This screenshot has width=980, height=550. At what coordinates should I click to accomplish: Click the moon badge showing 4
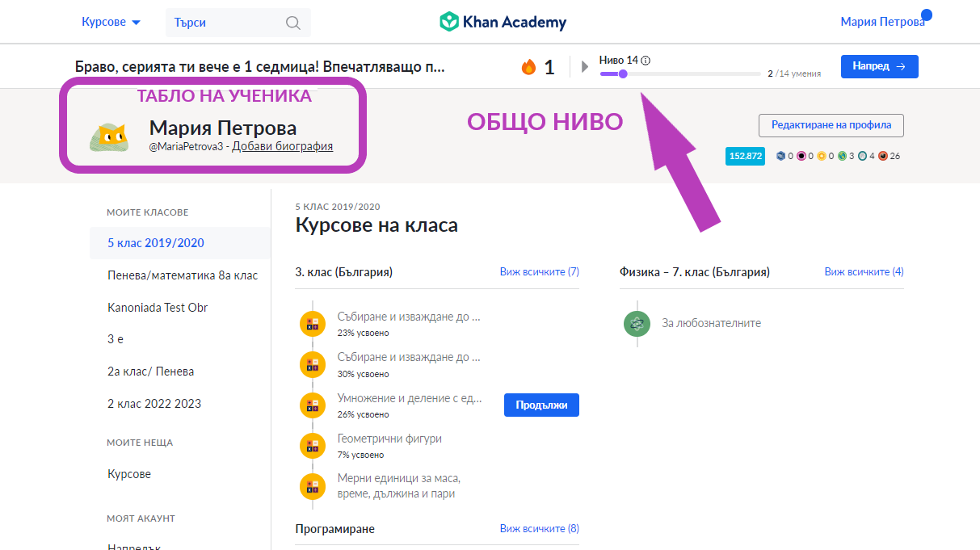863,156
